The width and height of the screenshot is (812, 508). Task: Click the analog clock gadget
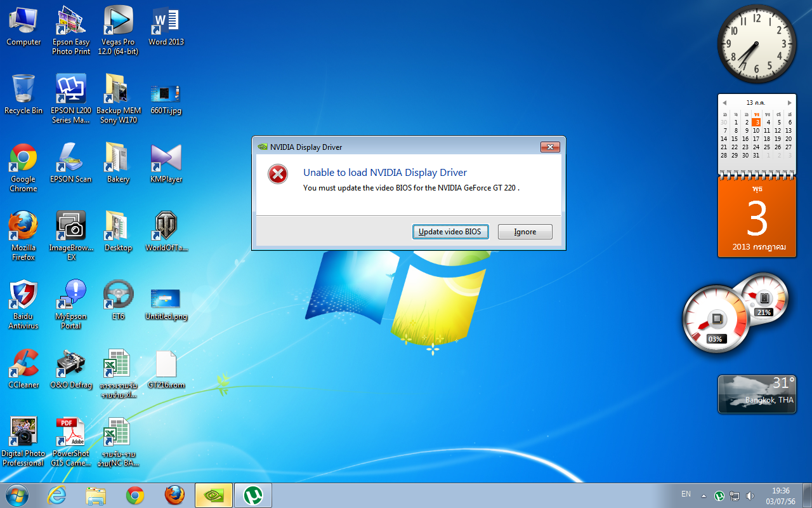(x=757, y=44)
